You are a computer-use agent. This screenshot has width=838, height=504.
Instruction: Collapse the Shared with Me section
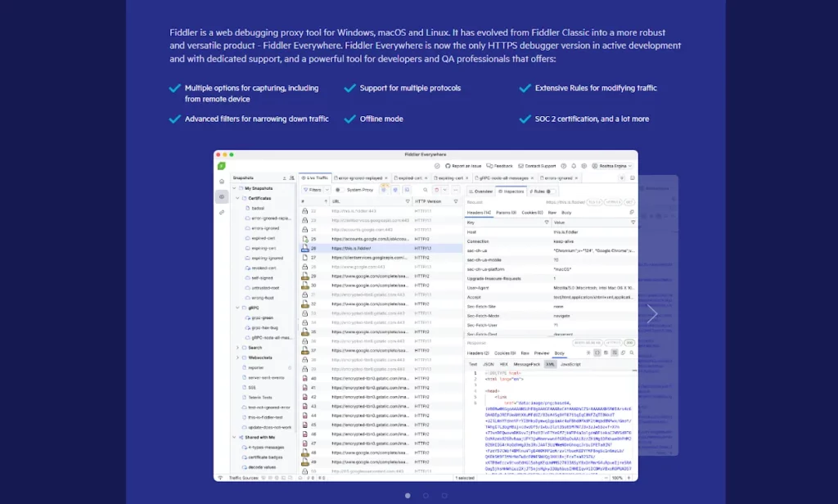234,437
